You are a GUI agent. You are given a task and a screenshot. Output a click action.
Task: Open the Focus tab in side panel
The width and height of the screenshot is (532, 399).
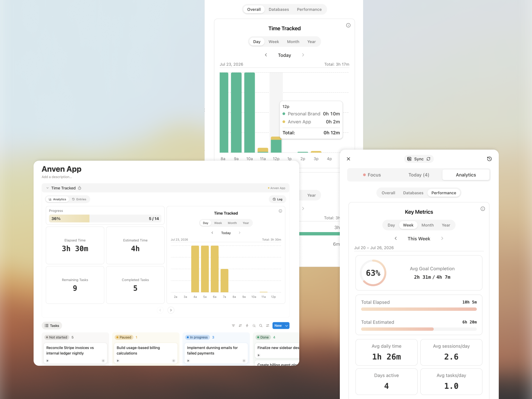pos(372,175)
